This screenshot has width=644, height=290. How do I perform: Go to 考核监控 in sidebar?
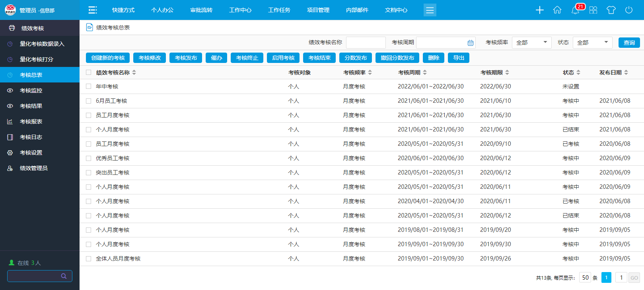(x=31, y=90)
